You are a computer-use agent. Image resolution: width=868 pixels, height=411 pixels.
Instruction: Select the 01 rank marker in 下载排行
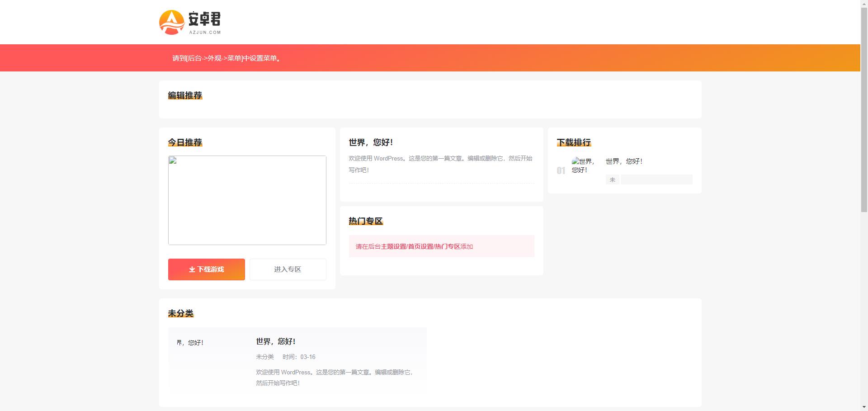pos(561,170)
